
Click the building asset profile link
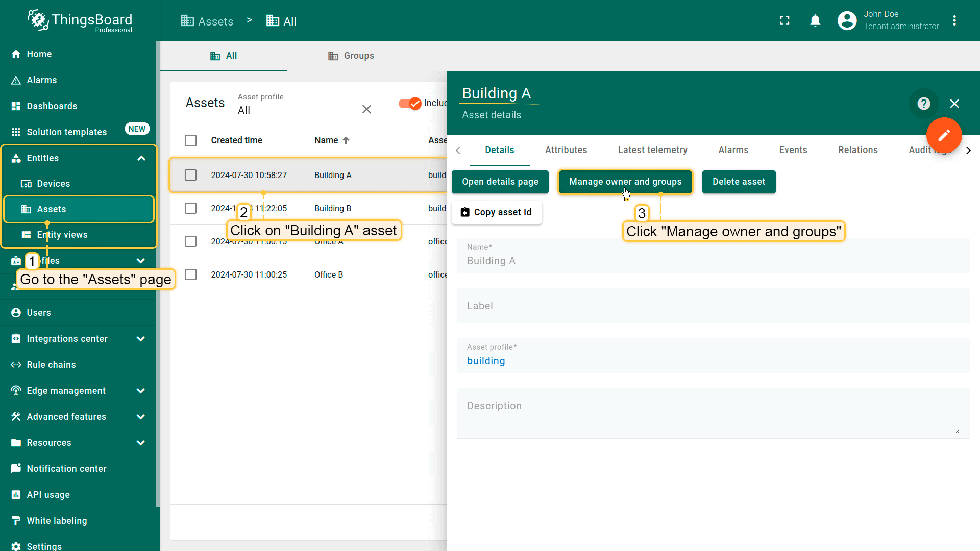(485, 361)
